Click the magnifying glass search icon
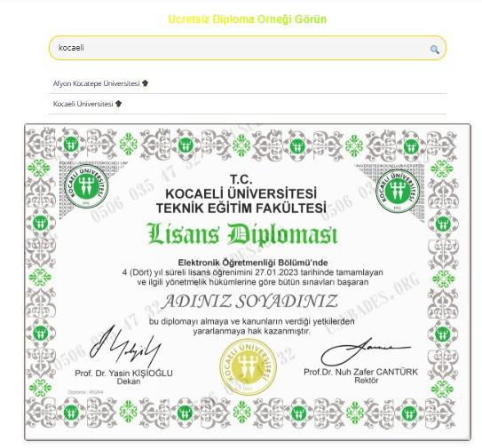The image size is (482, 448). pyautogui.click(x=434, y=49)
